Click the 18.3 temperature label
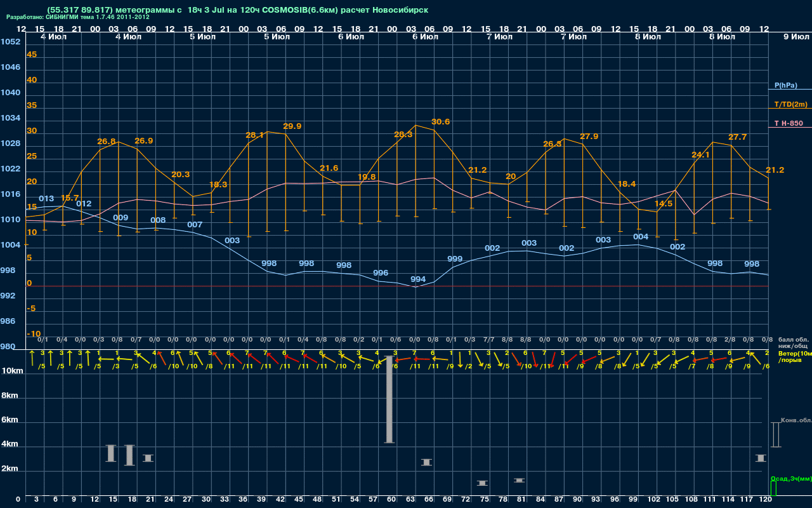Viewport: 812px width, 508px height. click(x=218, y=184)
